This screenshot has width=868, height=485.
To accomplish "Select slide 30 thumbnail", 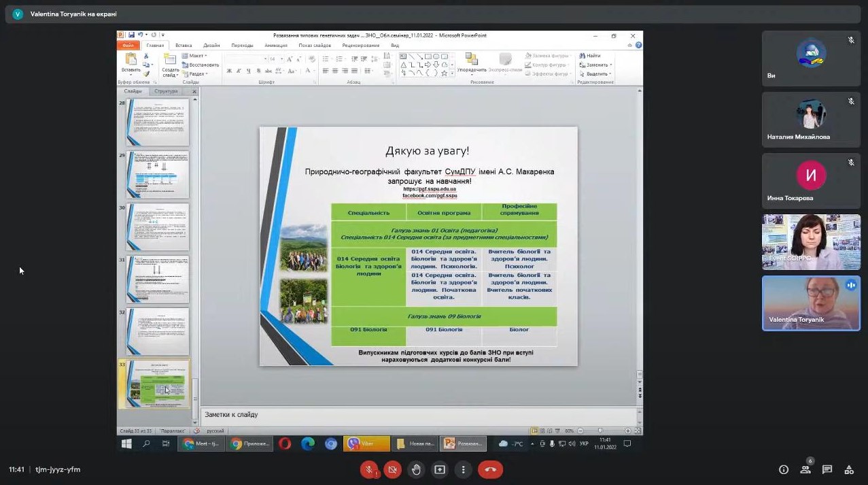I will click(x=157, y=227).
